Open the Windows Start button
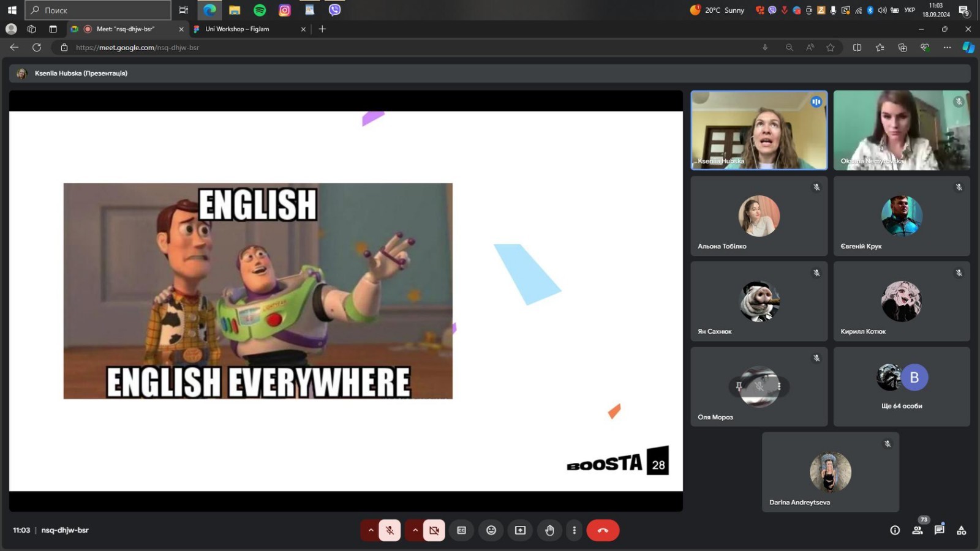The height and width of the screenshot is (551, 980). (x=12, y=10)
